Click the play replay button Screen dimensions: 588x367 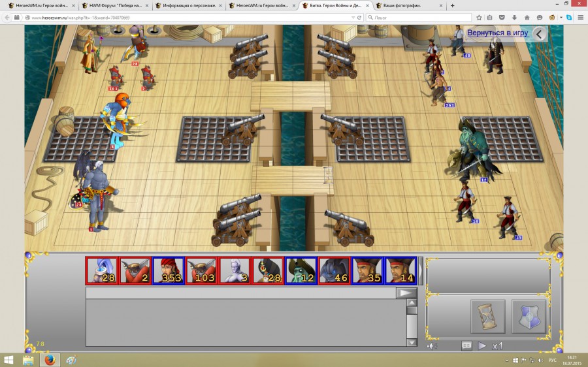click(x=482, y=345)
